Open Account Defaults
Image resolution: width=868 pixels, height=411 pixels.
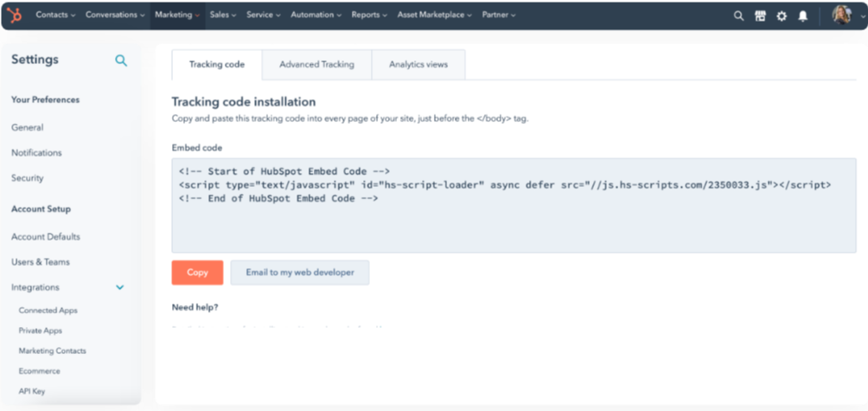click(x=46, y=237)
